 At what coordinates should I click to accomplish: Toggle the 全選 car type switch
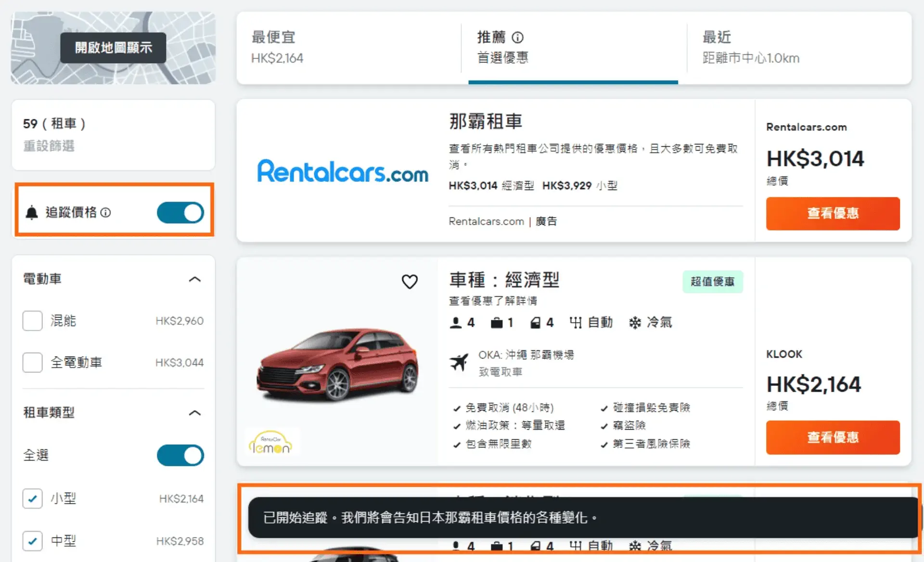(x=180, y=455)
